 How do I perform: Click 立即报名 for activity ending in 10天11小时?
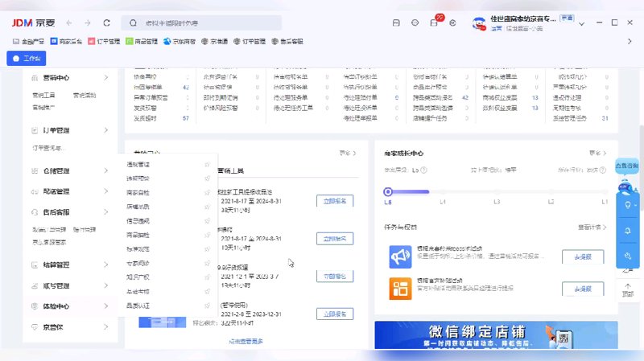(335, 239)
